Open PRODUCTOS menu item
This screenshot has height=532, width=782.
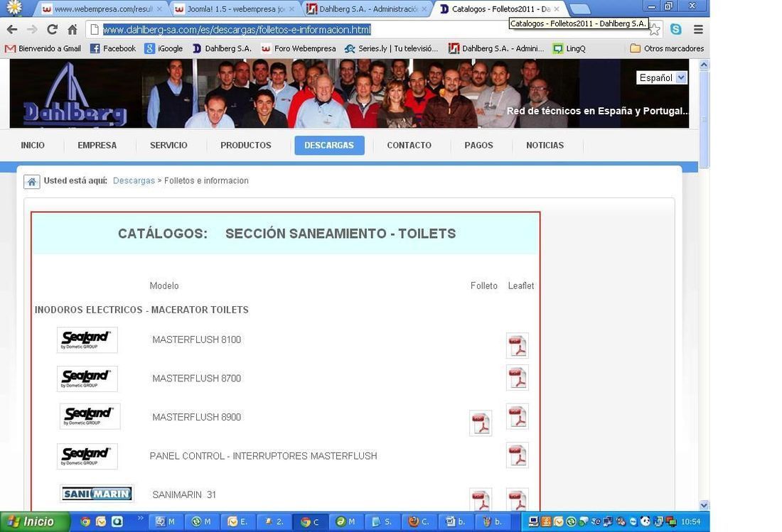[246, 145]
